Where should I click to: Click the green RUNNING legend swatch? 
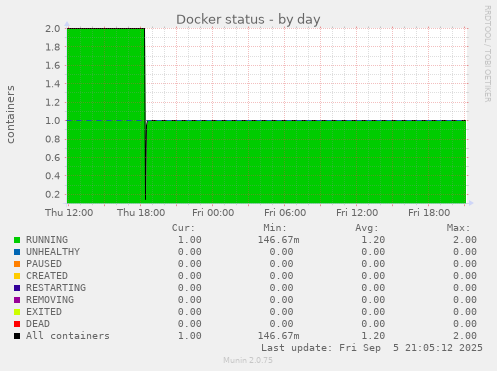coord(17,240)
